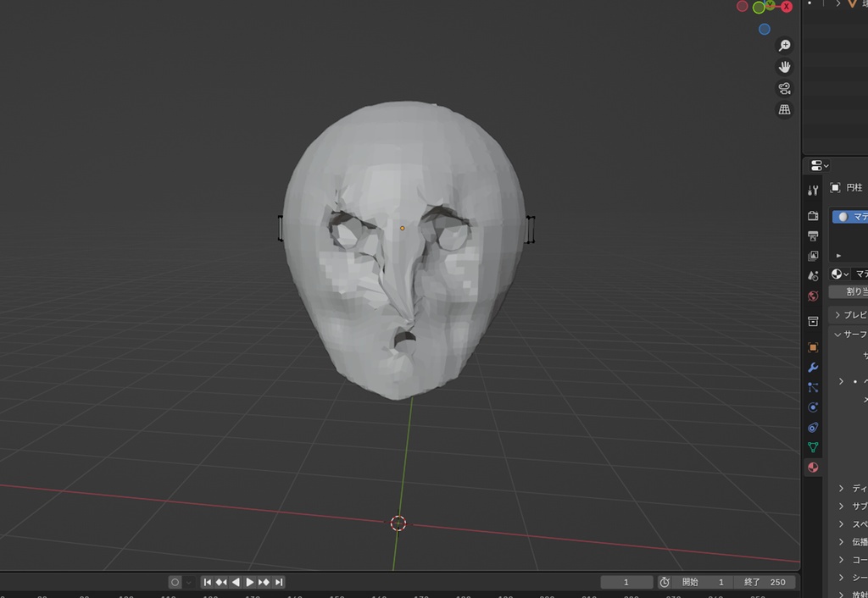The height and width of the screenshot is (598, 868).
Task: Open the Particles properties icon
Action: coord(813,387)
